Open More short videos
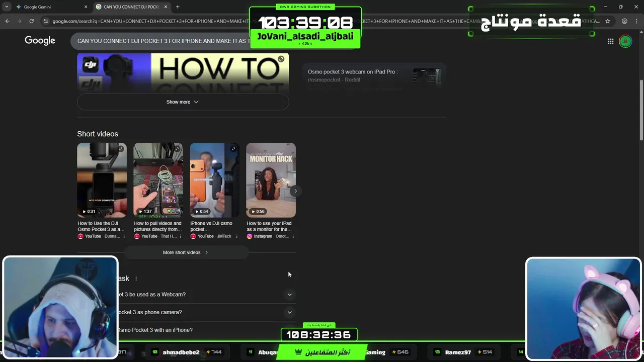This screenshot has width=644, height=362. 186,252
